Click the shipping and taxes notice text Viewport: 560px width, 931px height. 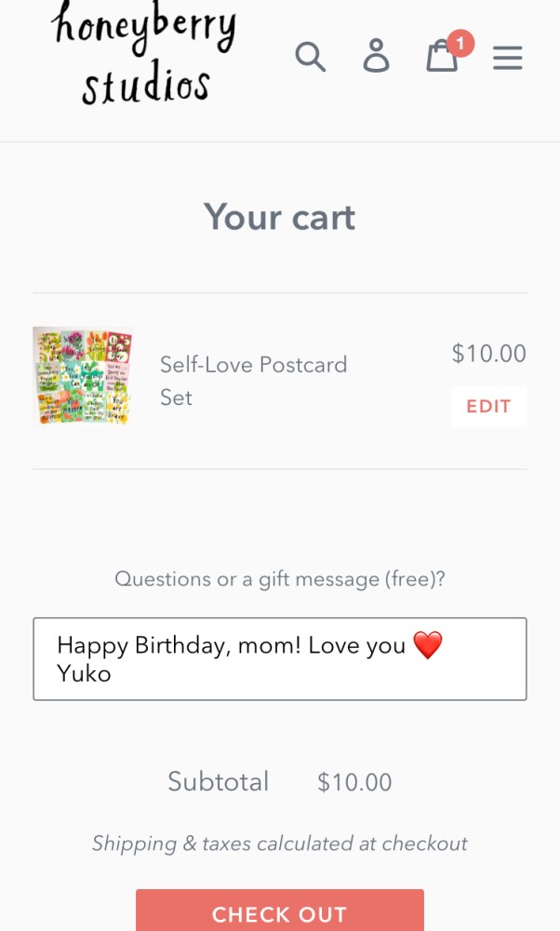279,843
